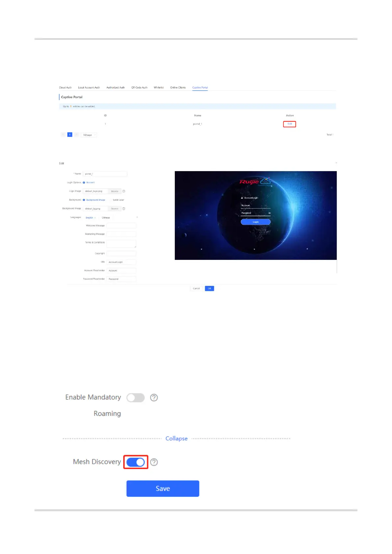
Task: Click help icon beside Enable Mandatory Roaming
Action: click(154, 397)
